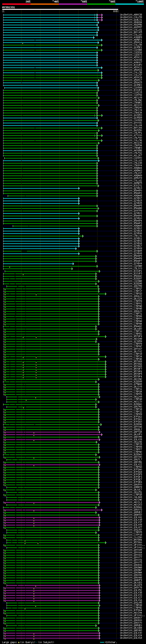Open hit UniRef100_C0LL59

click(131, 17)
